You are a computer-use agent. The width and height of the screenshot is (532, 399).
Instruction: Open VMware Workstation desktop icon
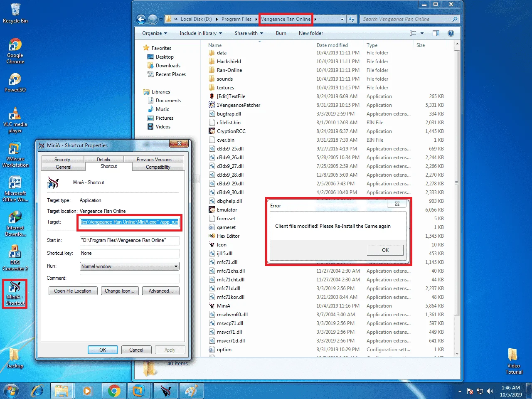[15, 155]
